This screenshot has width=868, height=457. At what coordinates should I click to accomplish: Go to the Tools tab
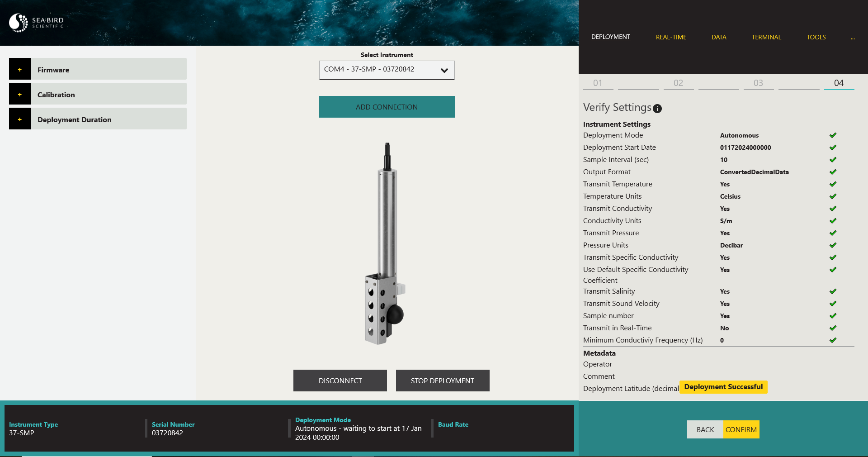click(x=816, y=37)
